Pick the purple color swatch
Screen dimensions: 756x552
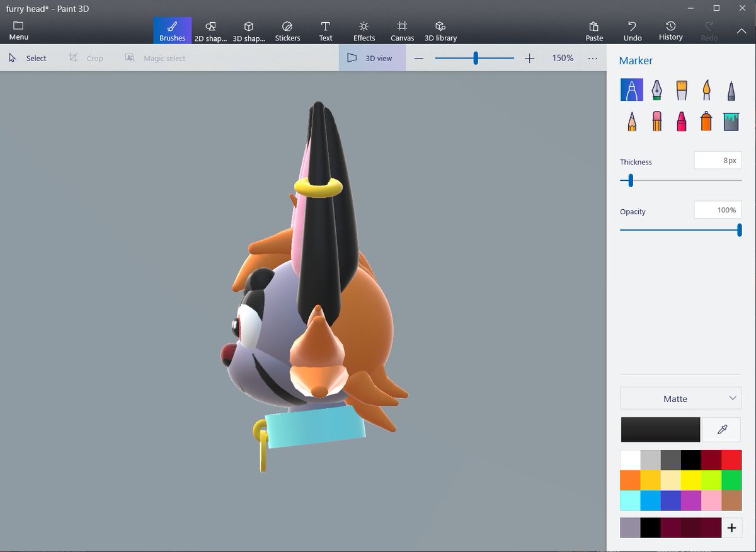pyautogui.click(x=690, y=500)
